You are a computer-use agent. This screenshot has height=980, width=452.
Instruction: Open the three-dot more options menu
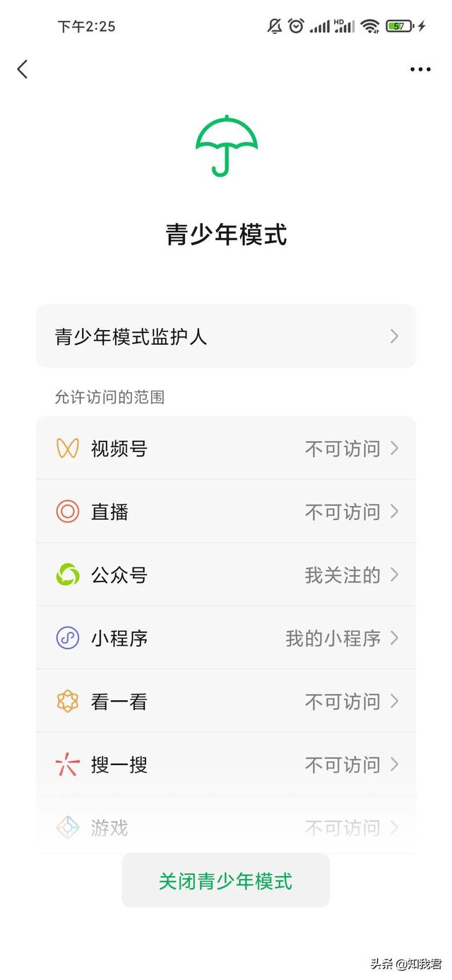(420, 69)
